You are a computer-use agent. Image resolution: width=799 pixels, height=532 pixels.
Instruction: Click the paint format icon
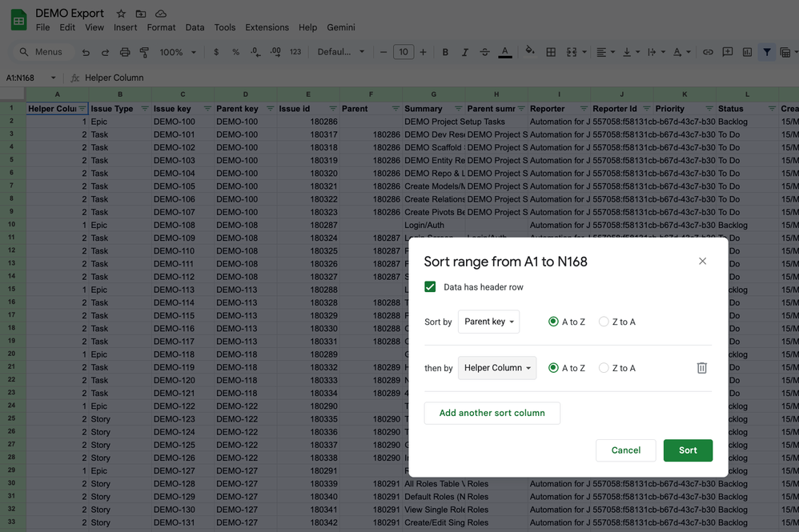[144, 52]
